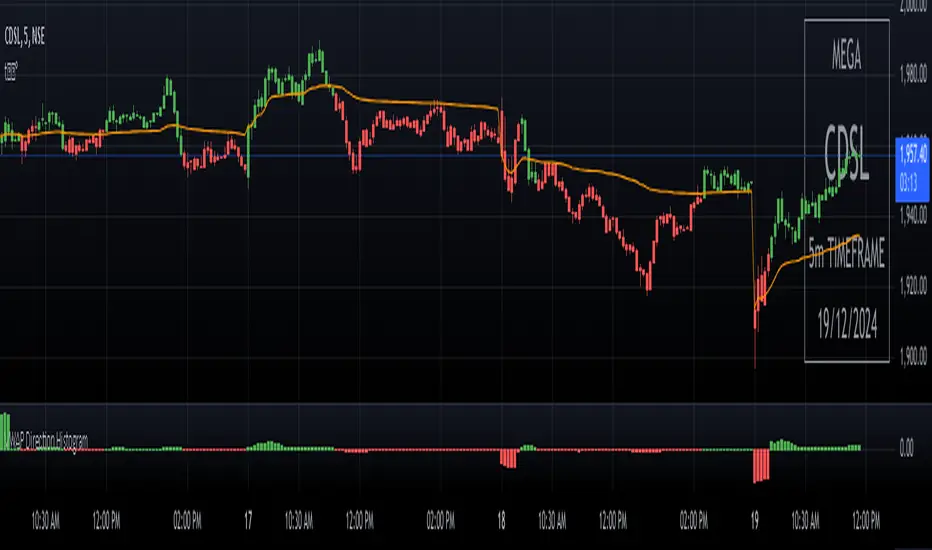Click the 1,980.00 price axis label
Image resolution: width=932 pixels, height=550 pixels.
[913, 74]
